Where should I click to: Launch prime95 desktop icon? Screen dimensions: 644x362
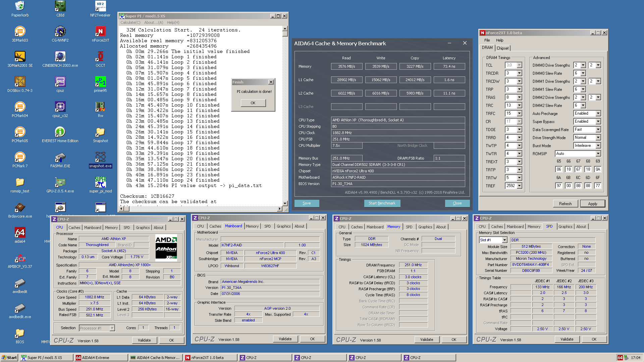[x=100, y=84]
